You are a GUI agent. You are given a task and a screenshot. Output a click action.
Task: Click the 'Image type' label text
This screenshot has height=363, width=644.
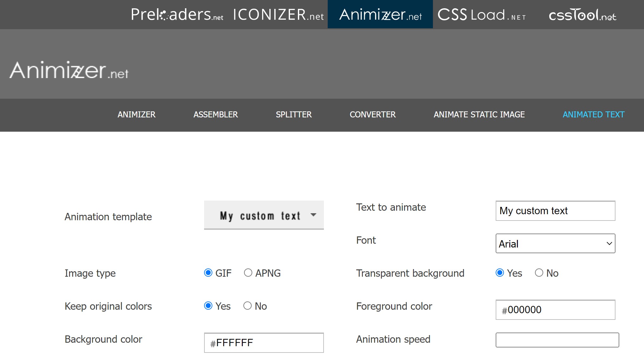90,273
